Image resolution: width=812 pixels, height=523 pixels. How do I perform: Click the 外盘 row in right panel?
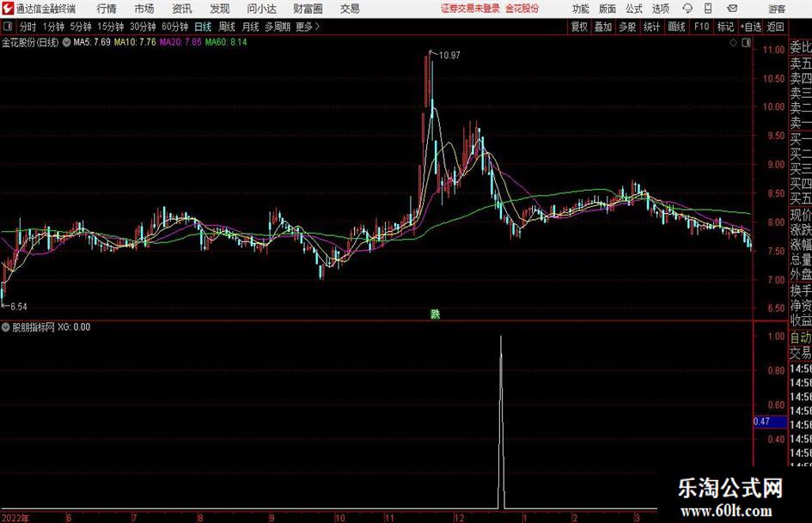tap(800, 275)
